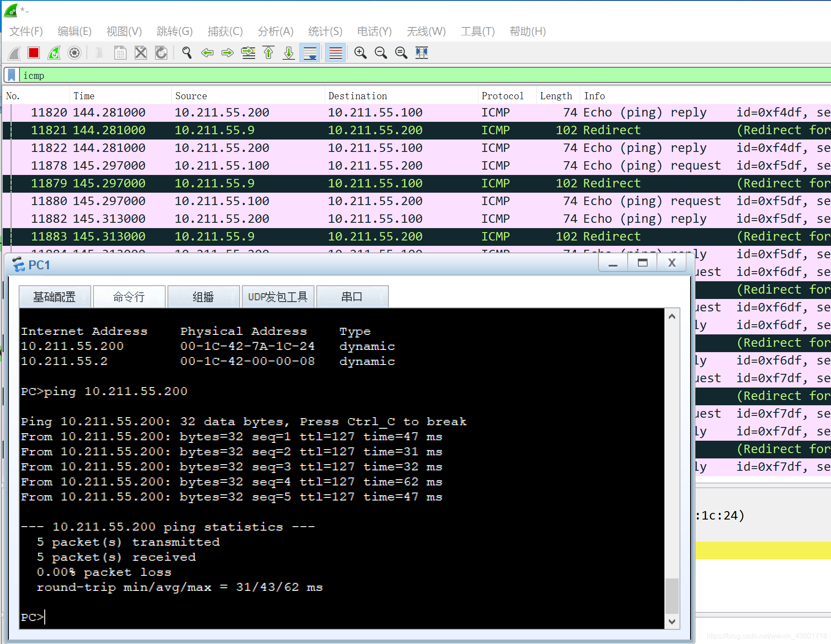Select Redirect packet 11879
The width and height of the screenshot is (831, 644).
point(416,183)
